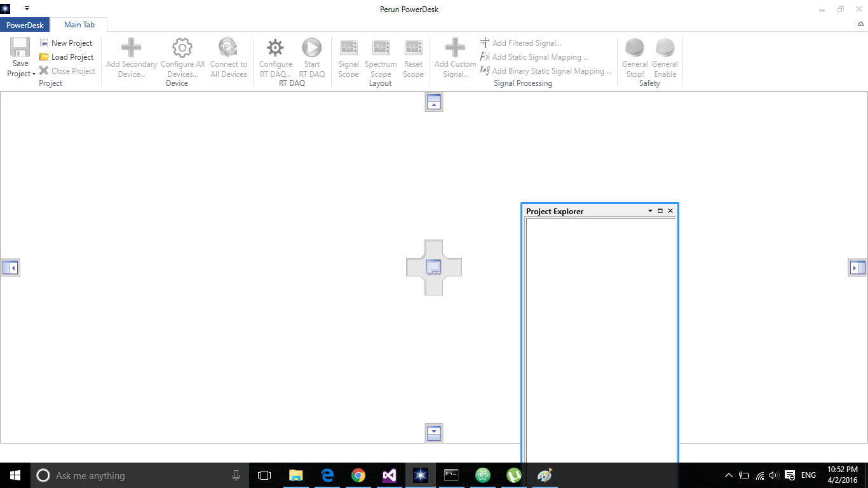Viewport: 868px width, 488px height.
Task: Expand the Save Project dropdown arrow
Action: pos(34,74)
